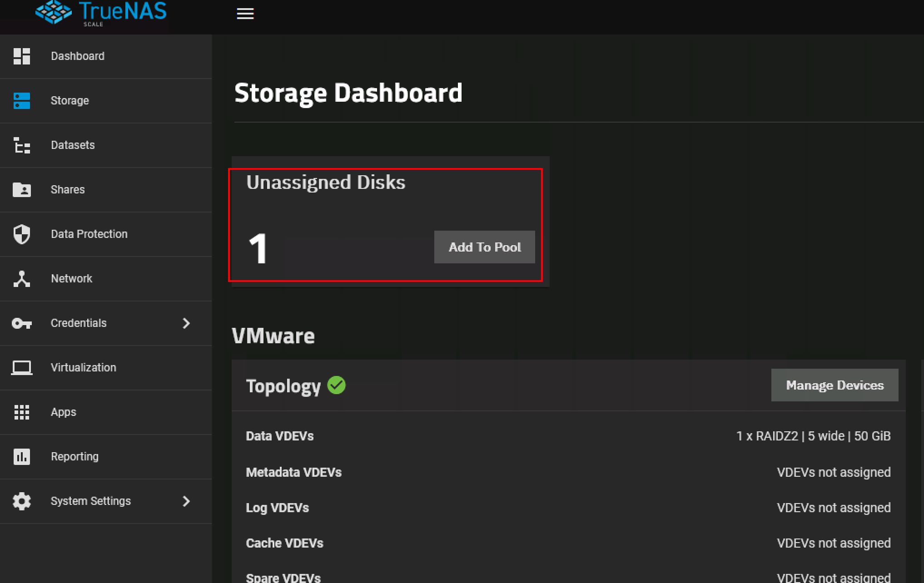Click the green Topology status checkmark
The width and height of the screenshot is (924, 583).
(x=336, y=385)
